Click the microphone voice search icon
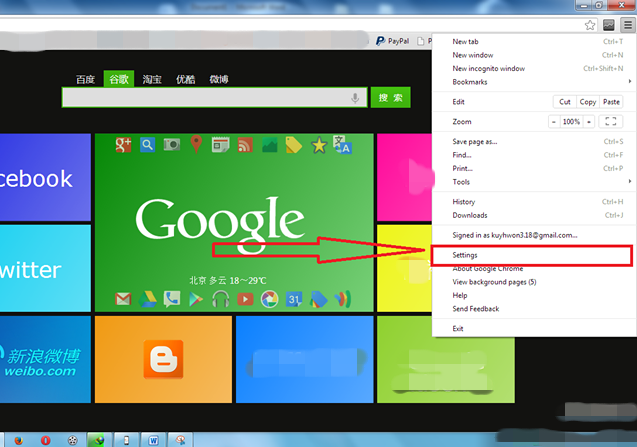The width and height of the screenshot is (637, 447). click(355, 98)
